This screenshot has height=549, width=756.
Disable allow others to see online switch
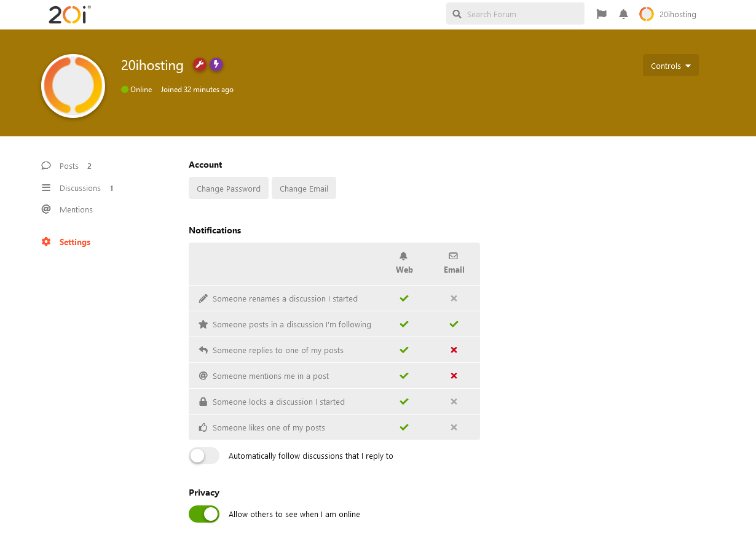tap(204, 514)
